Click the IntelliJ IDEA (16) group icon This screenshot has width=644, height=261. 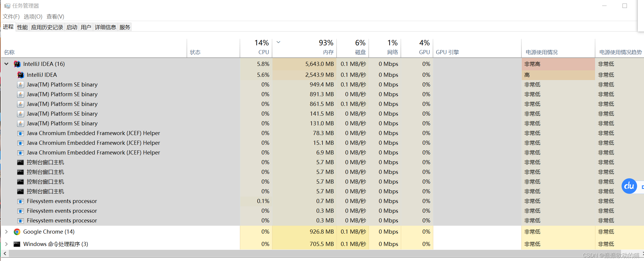point(17,64)
